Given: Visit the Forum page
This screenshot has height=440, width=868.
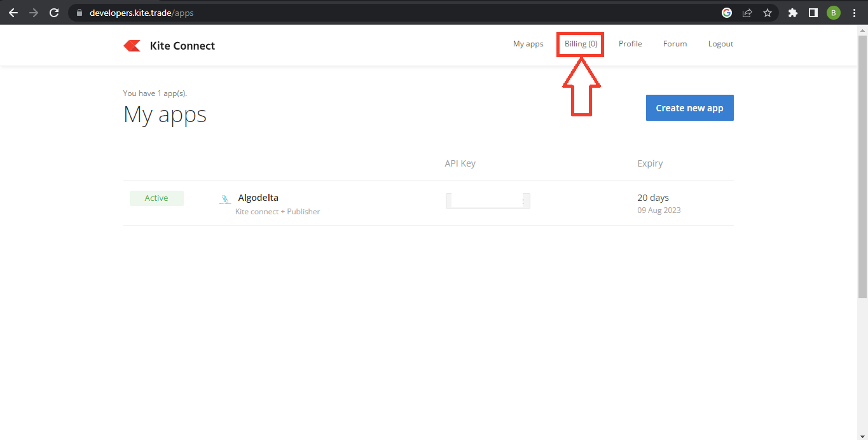Looking at the screenshot, I should coord(675,43).
